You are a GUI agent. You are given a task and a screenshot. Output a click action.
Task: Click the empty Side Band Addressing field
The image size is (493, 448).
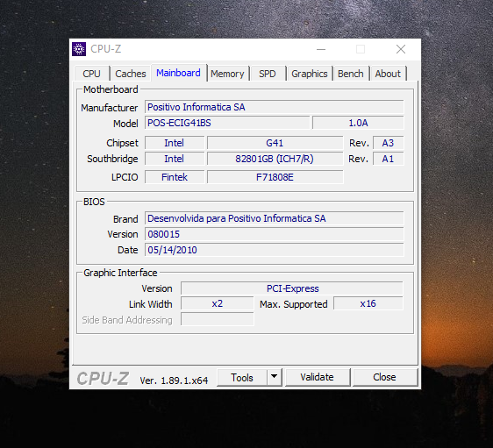click(218, 319)
